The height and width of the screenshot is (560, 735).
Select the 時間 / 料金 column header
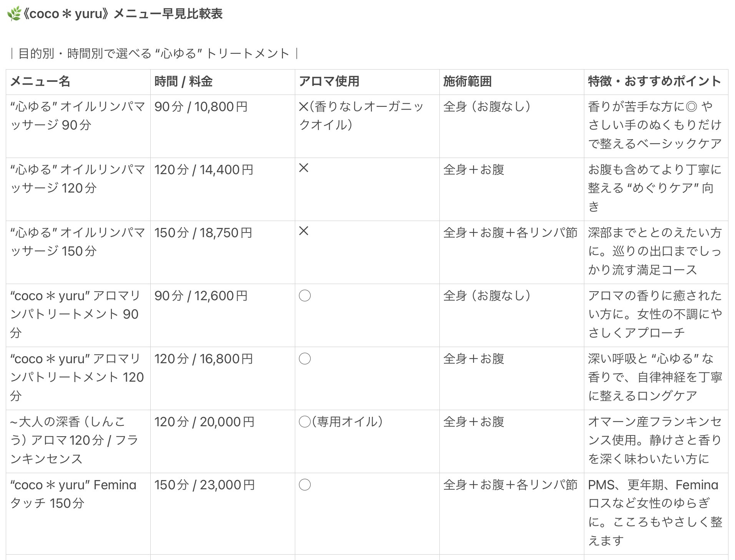coord(183,81)
